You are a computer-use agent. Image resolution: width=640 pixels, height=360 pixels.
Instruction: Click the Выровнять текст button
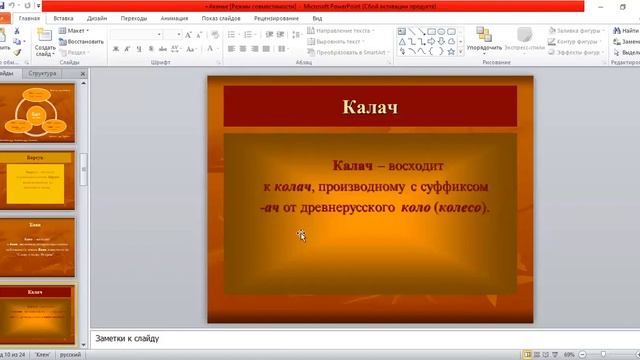[336, 42]
